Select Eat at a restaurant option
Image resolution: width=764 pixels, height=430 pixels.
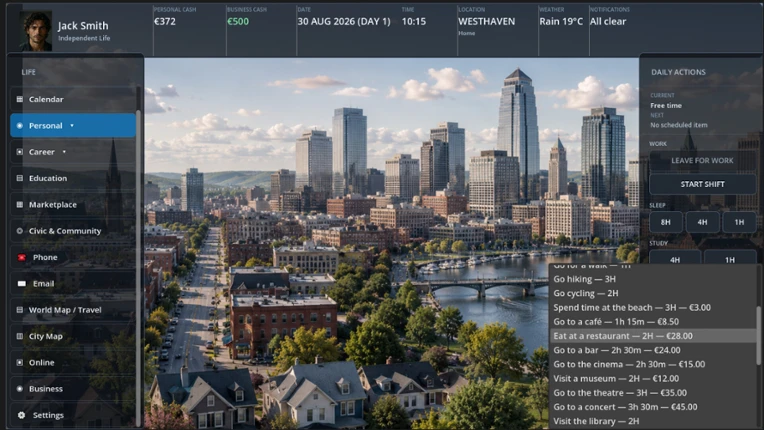pos(653,336)
